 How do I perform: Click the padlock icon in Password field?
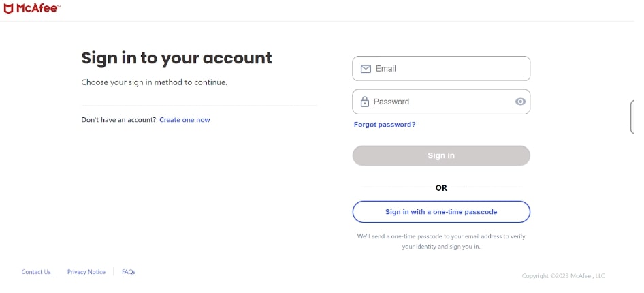click(365, 102)
